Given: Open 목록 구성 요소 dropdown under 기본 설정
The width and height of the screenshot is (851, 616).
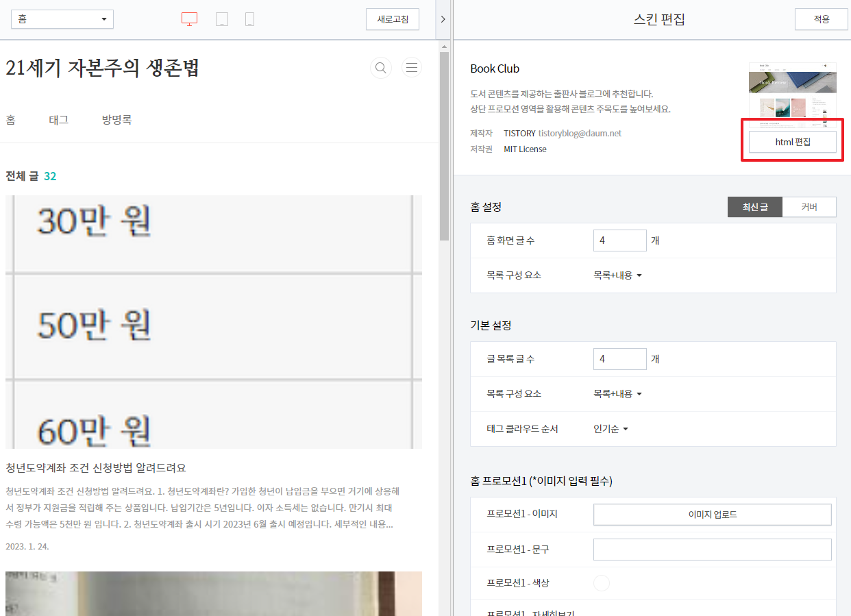Looking at the screenshot, I should 617,394.
